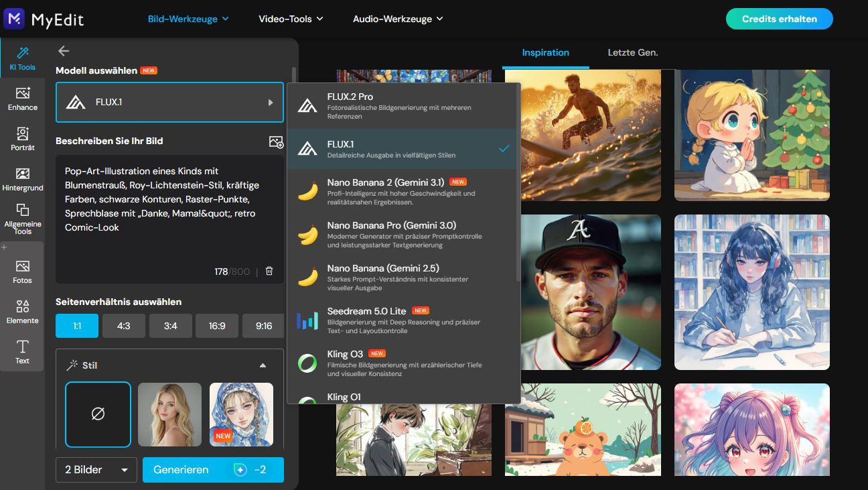Collapse the Stil section

(263, 366)
